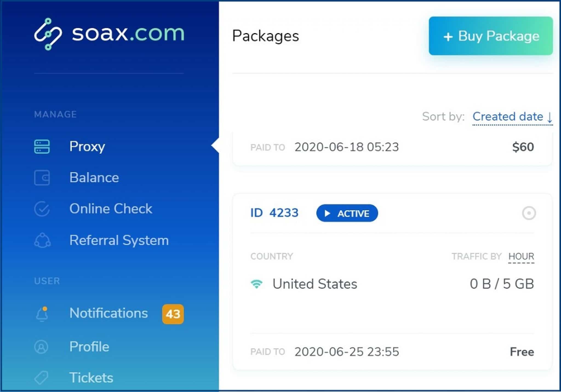The image size is (561, 392).
Task: Click the TRAFFIC BY label
Action: pos(476,256)
